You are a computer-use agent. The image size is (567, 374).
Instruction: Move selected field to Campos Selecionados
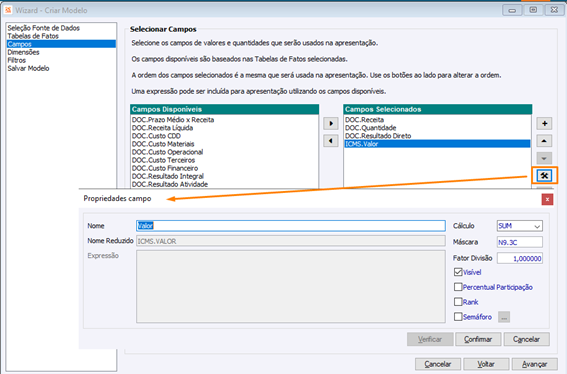coord(331,123)
